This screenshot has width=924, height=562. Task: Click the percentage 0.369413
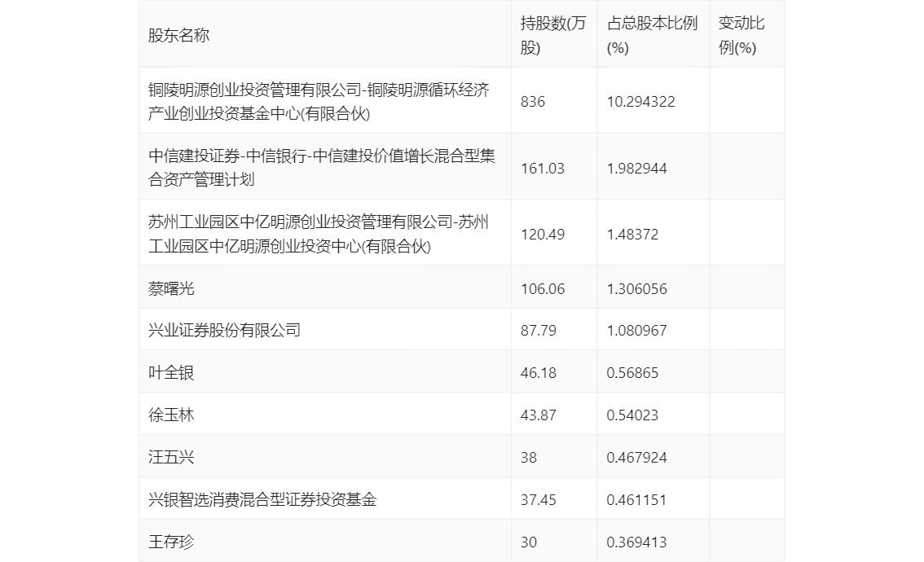point(637,542)
